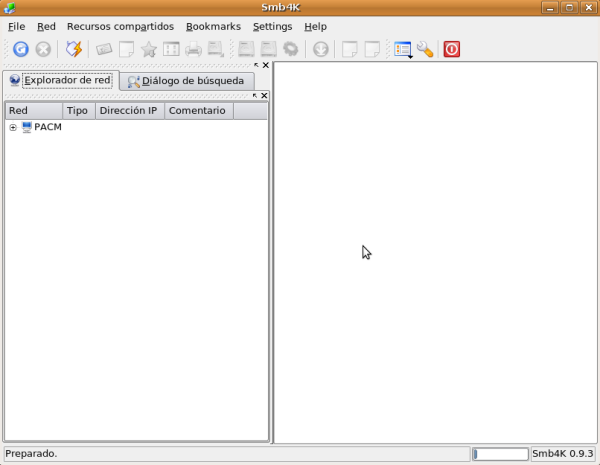
Task: Click the lightning manual mount icon
Action: tap(74, 49)
